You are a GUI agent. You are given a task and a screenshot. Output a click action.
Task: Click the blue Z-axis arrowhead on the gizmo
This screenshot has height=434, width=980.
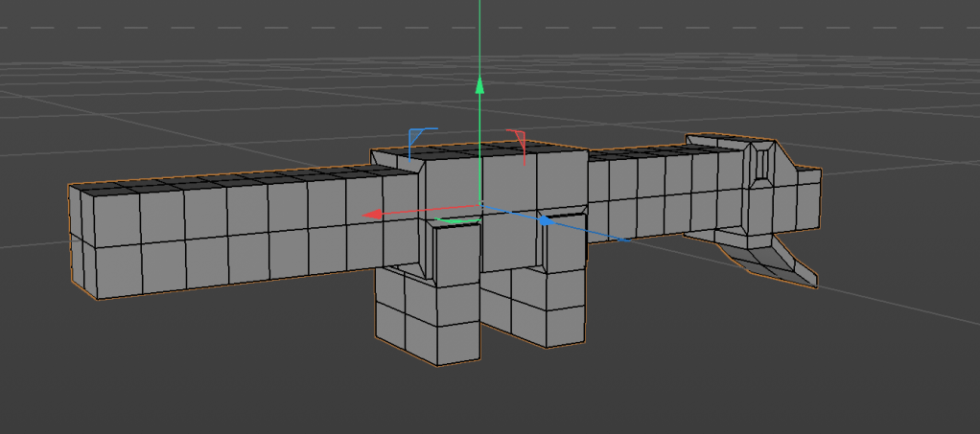pyautogui.click(x=544, y=220)
